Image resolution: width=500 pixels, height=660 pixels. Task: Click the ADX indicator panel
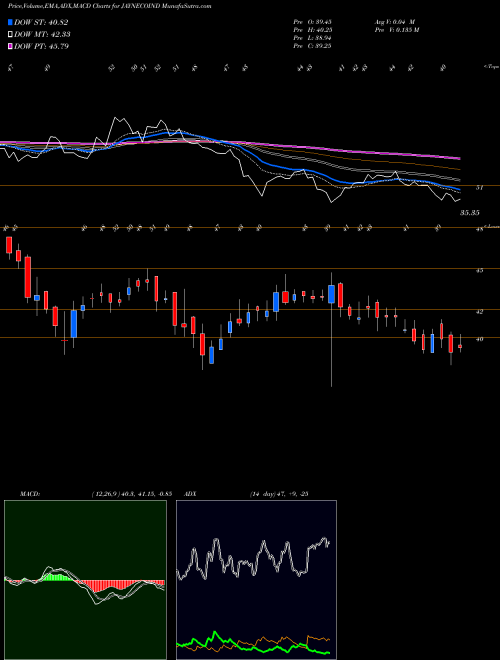[x=256, y=580]
